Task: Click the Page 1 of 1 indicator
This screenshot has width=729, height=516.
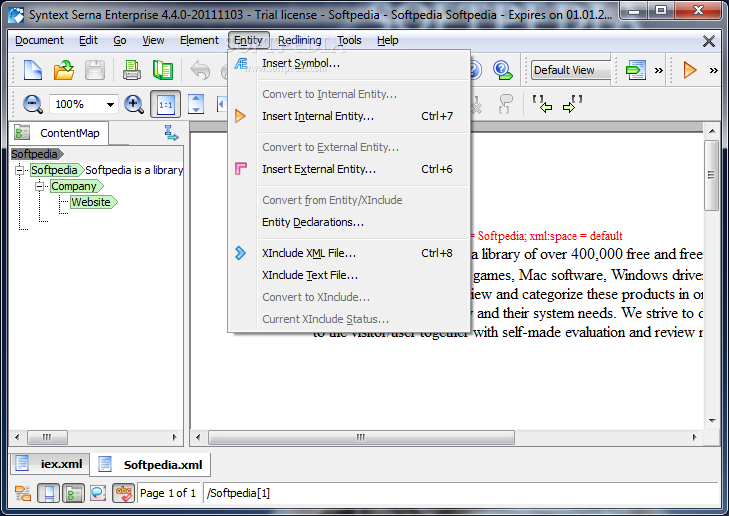Action: coord(168,493)
